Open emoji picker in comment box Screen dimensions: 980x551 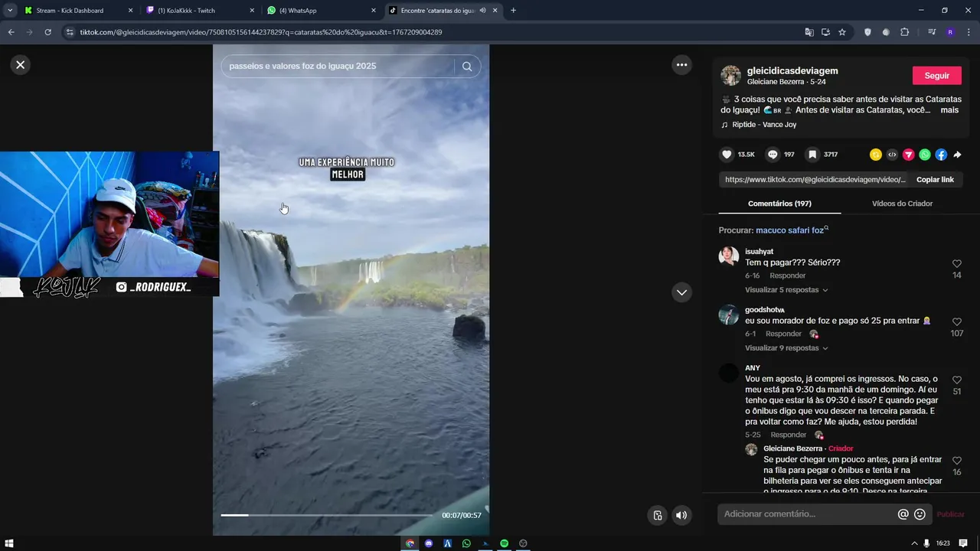[920, 514]
